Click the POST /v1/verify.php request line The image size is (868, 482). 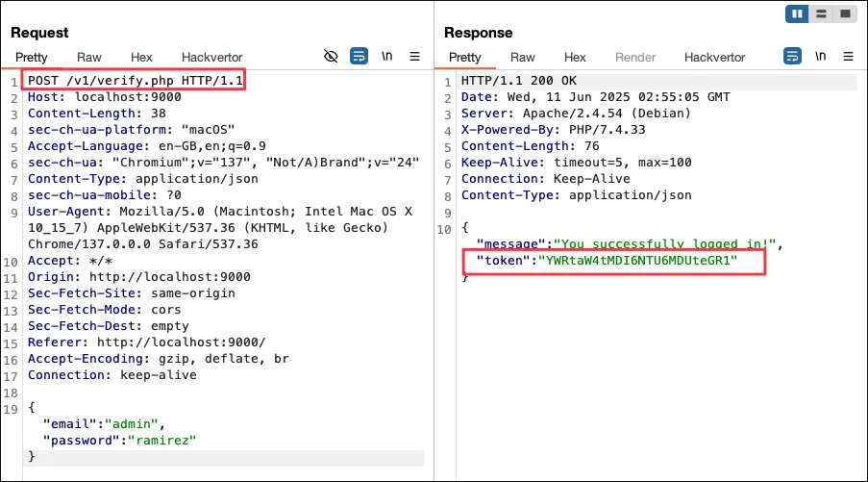pyautogui.click(x=135, y=80)
